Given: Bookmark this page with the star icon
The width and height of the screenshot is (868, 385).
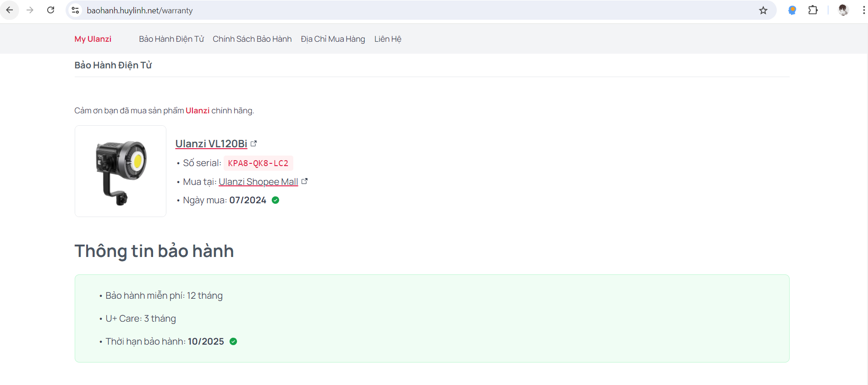Looking at the screenshot, I should tap(763, 10).
